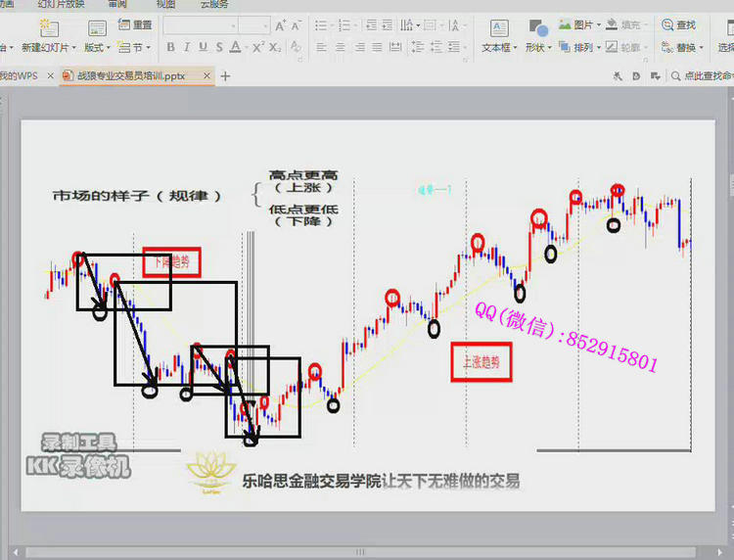Viewport: 734px width, 560px height.
Task: Open the Slide Show (幻灯片放映) ribbon tab
Action: click(61, 5)
